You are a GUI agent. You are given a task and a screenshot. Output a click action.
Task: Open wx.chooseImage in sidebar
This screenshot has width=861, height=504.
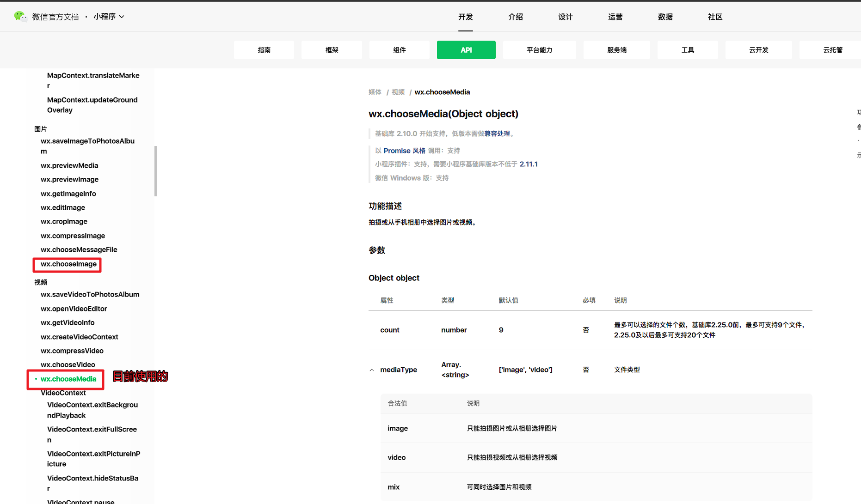tap(68, 264)
